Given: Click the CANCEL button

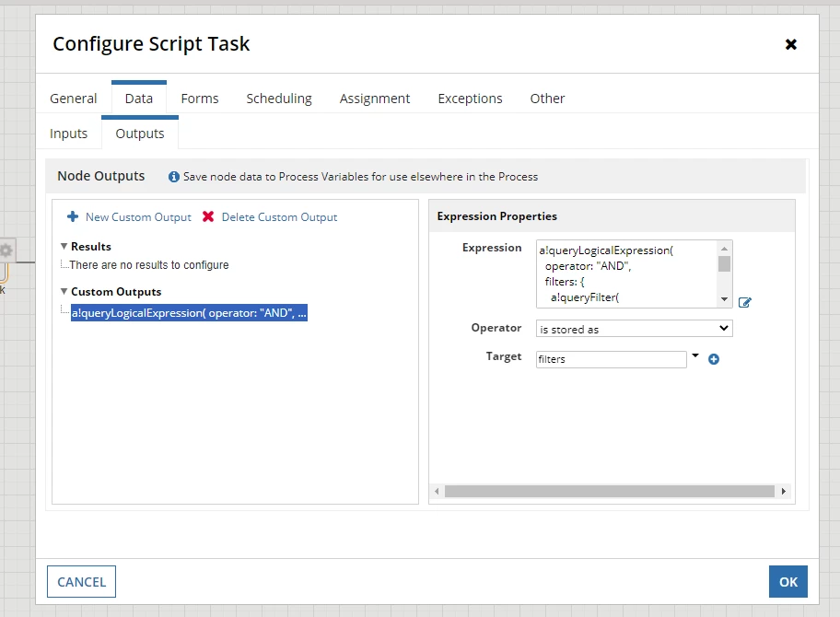Looking at the screenshot, I should tap(81, 582).
